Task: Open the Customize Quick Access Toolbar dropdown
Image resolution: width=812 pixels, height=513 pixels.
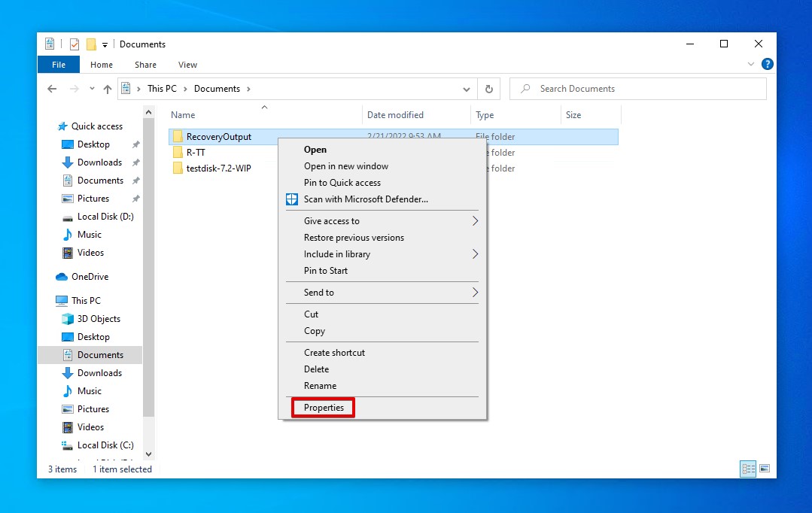Action: (x=104, y=44)
